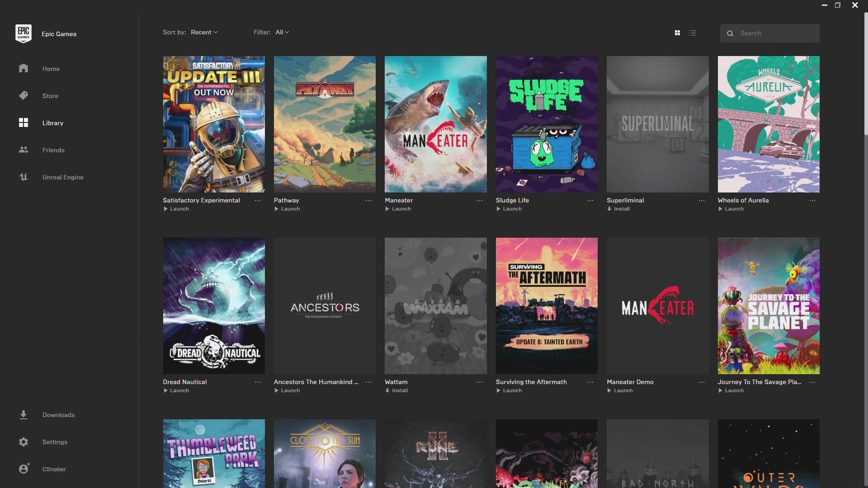868x488 pixels.
Task: Go to Home in the sidebar
Action: [51, 69]
